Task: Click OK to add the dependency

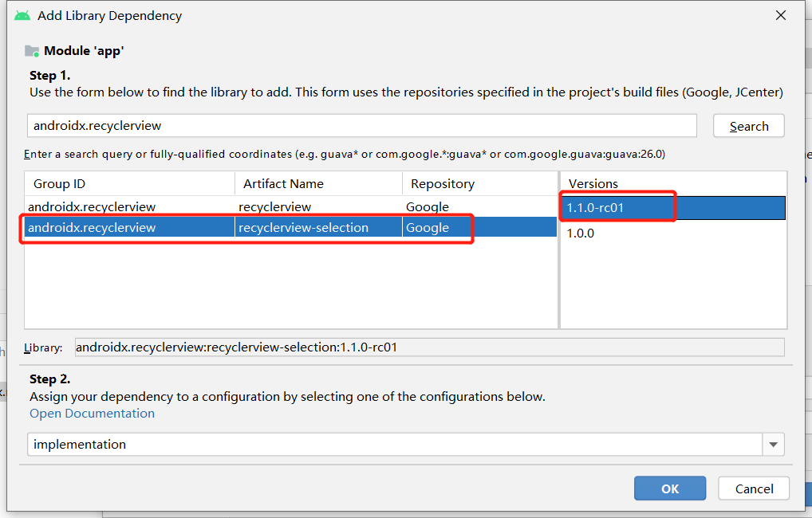Action: (669, 488)
